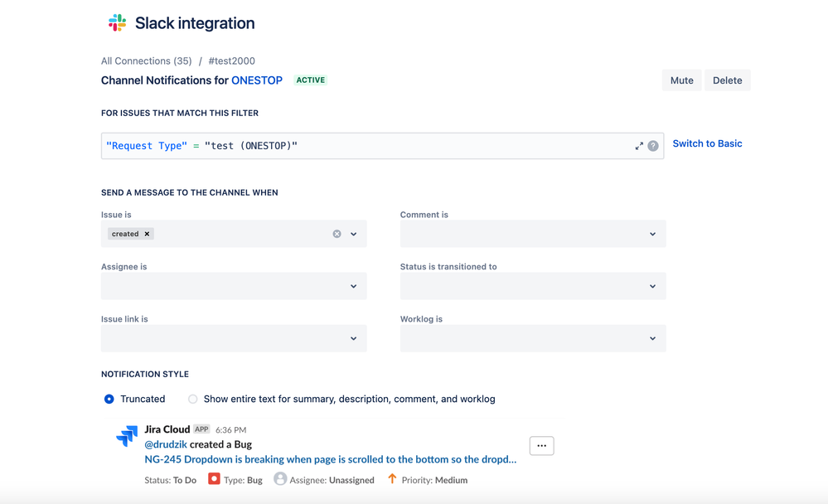Open the 'Issue is' dropdown
This screenshot has height=504, width=828.
point(354,234)
